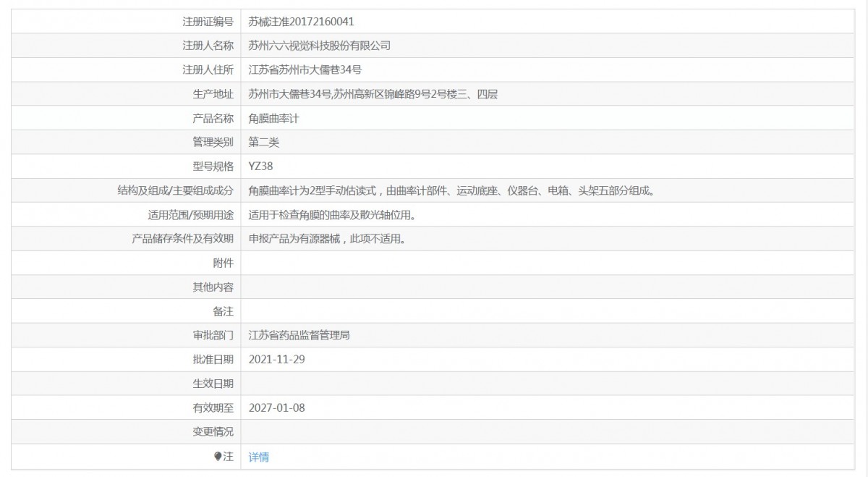Click the 产品储存条件及有效期 label

coord(183,239)
